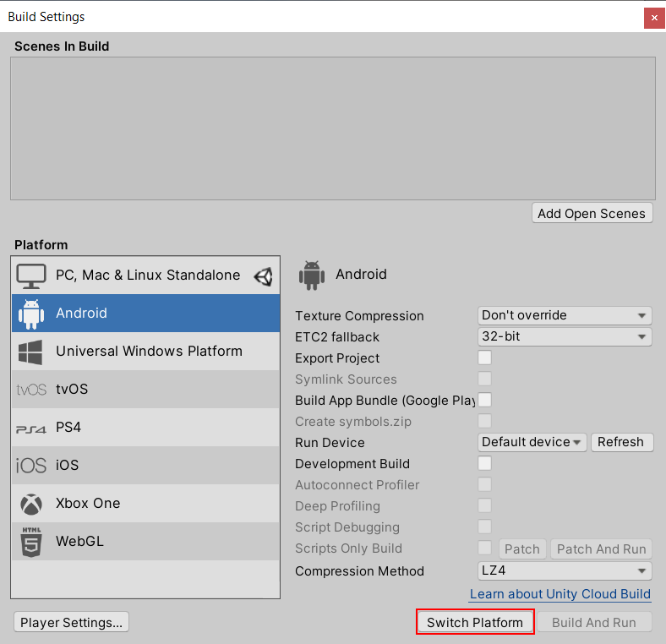Viewport: 666px width, 644px height.
Task: Open Learn about Unity Cloud Build link
Action: [560, 593]
